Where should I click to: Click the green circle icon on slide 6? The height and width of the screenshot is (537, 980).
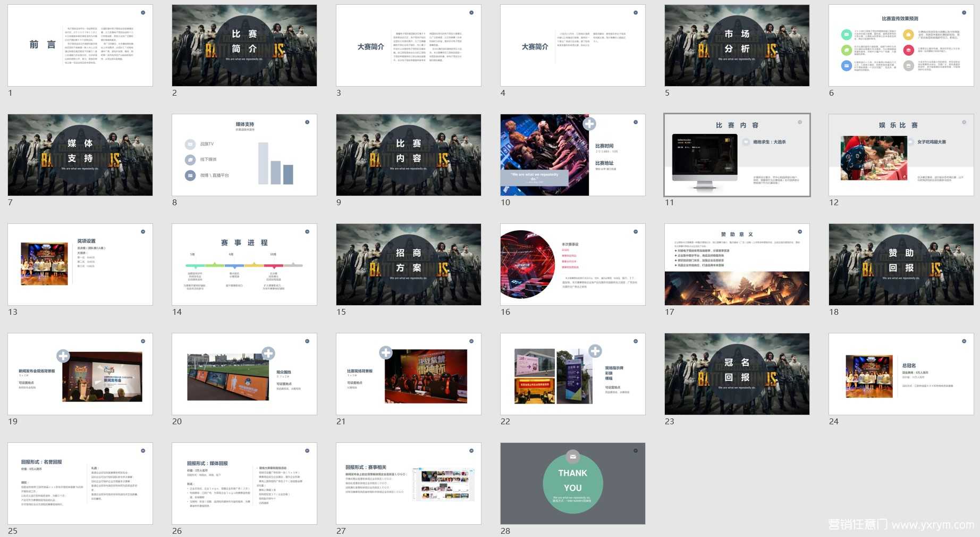click(847, 51)
